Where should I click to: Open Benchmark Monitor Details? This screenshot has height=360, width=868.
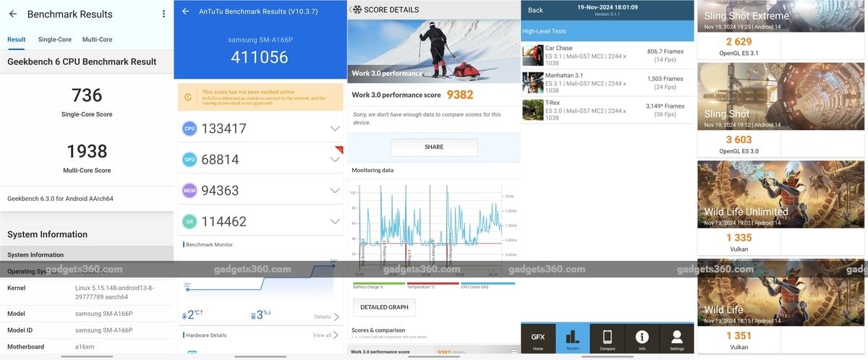(327, 317)
